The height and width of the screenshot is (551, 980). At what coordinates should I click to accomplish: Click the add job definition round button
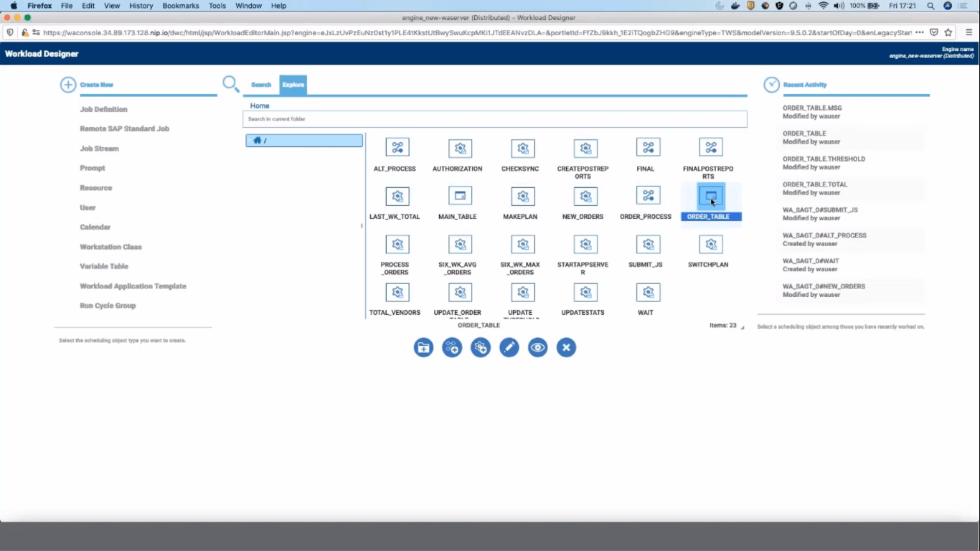(x=481, y=348)
